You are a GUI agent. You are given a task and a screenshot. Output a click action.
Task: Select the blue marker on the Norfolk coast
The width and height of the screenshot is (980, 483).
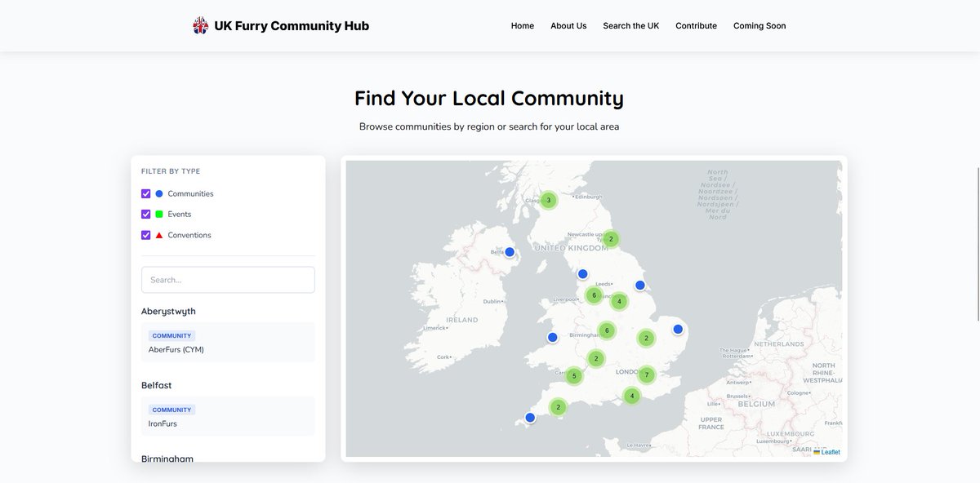(x=678, y=329)
